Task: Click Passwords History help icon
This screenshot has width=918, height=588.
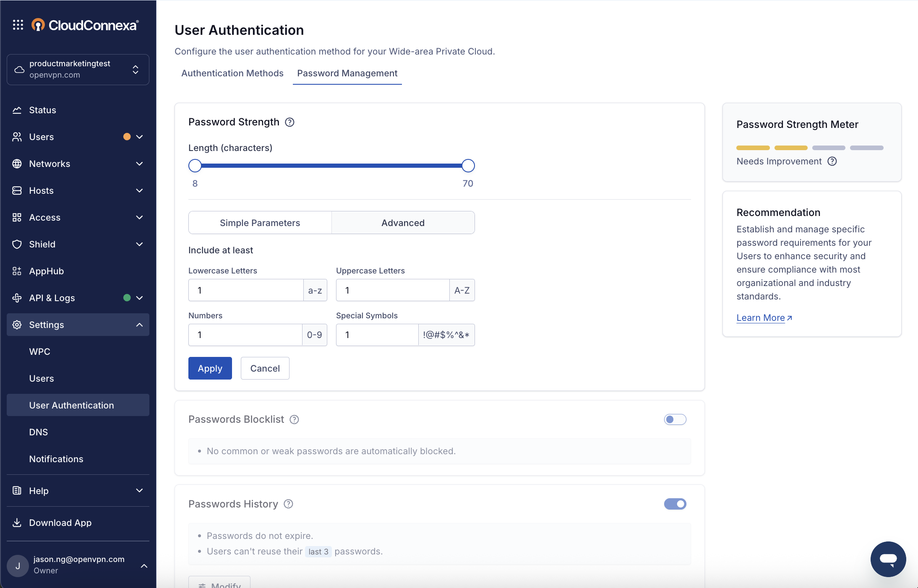Action: tap(288, 504)
